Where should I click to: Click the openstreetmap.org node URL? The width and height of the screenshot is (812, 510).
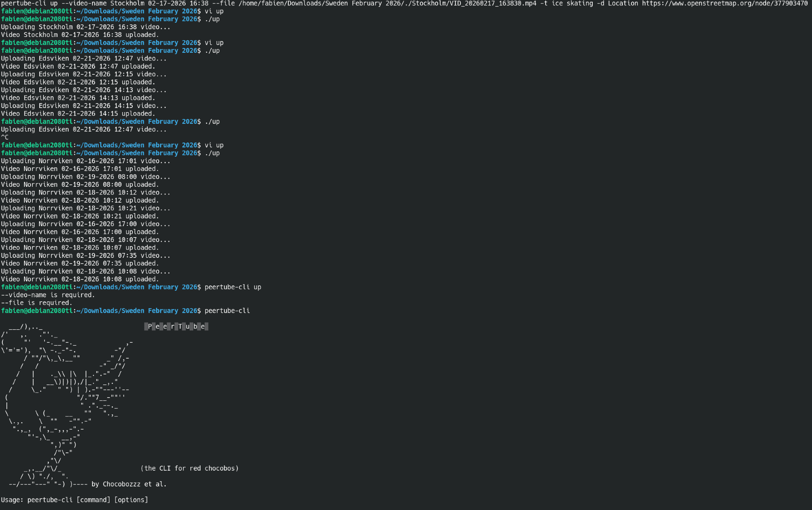click(x=724, y=3)
